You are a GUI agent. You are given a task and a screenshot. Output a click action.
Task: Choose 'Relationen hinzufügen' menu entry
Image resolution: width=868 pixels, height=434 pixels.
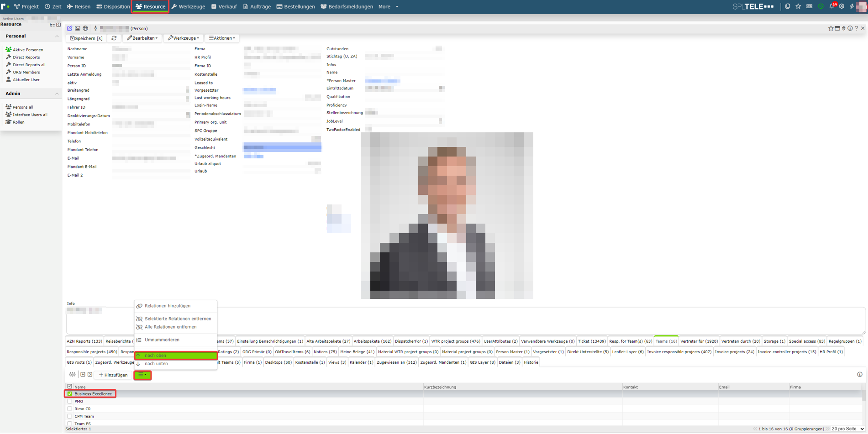(x=176, y=306)
